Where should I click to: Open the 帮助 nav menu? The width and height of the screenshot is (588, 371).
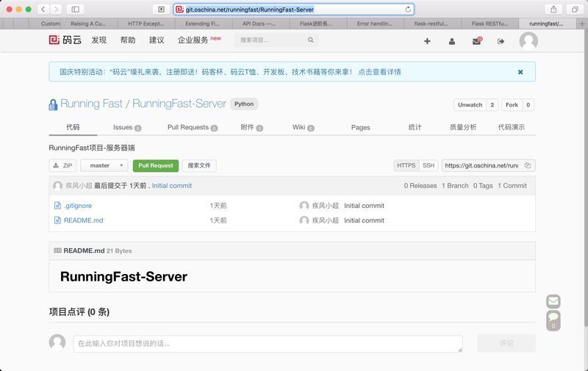point(128,40)
